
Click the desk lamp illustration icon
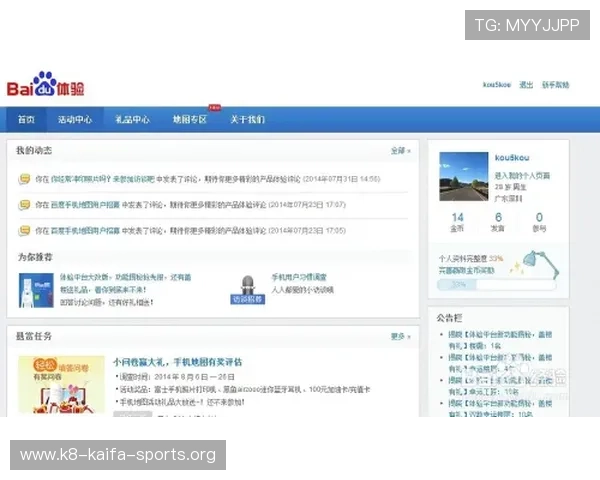541,263
